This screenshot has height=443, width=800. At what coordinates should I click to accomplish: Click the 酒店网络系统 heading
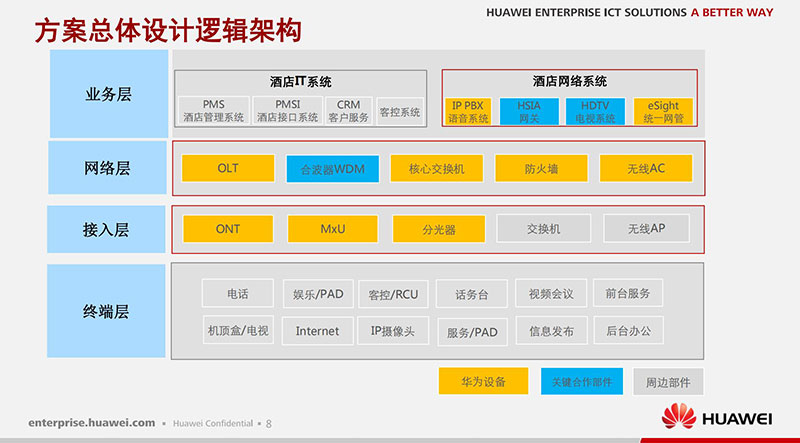tap(570, 81)
